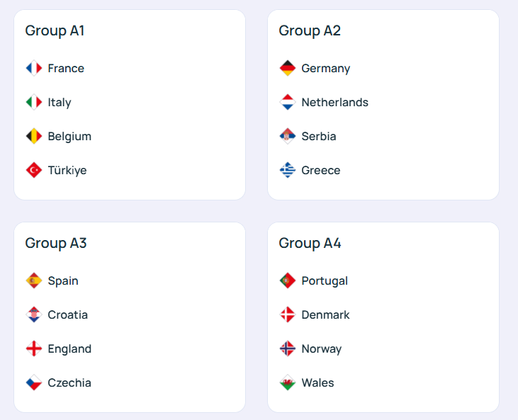Click the Germany flag icon
The image size is (518, 420).
(287, 68)
